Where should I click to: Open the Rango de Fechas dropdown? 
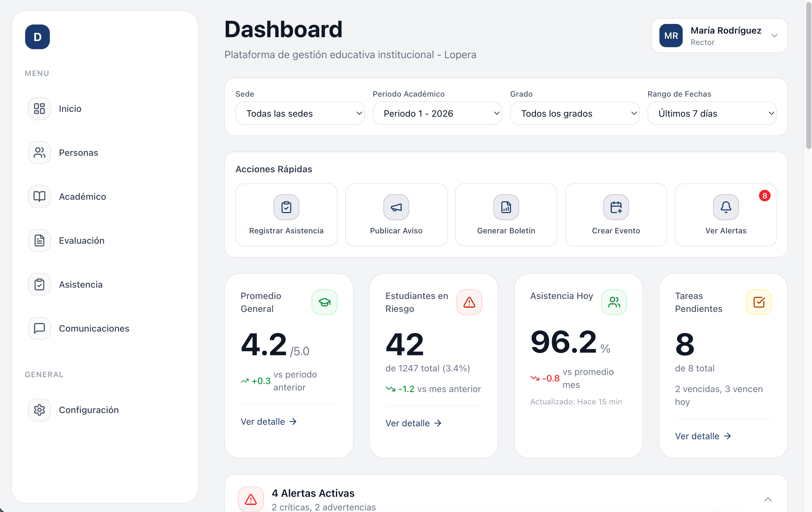tap(712, 113)
